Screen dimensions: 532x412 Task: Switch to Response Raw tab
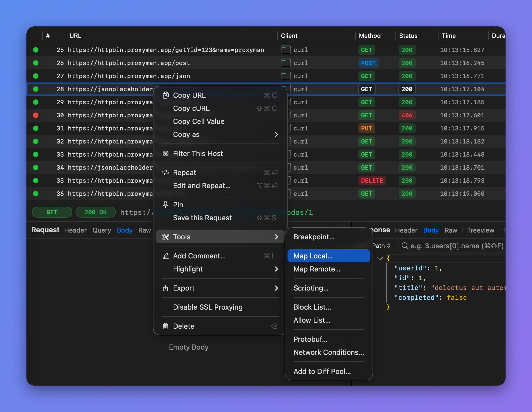(451, 230)
